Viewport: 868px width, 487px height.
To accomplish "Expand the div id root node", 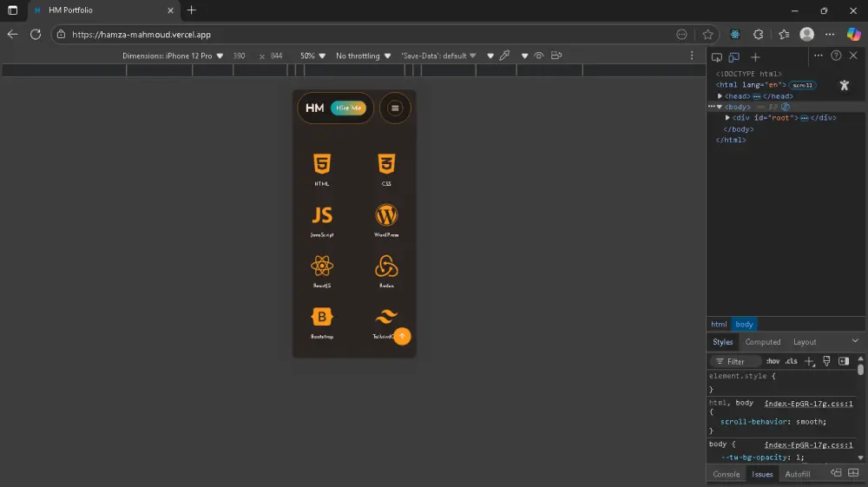I will pos(727,118).
